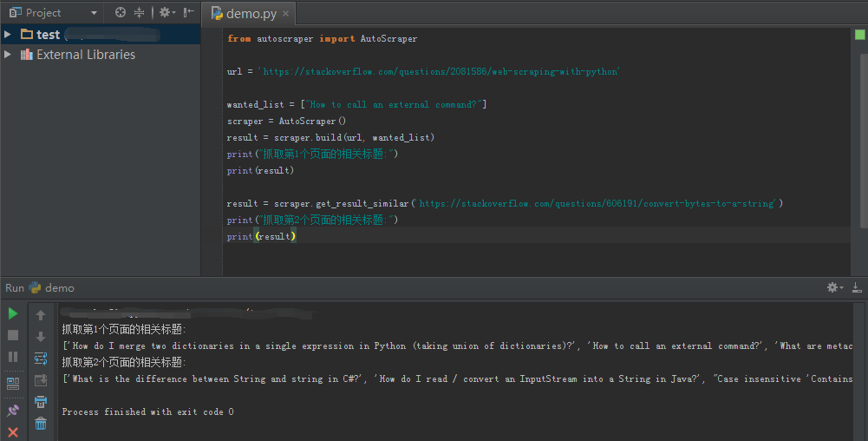Collapse all in Project panel

pyautogui.click(x=139, y=12)
